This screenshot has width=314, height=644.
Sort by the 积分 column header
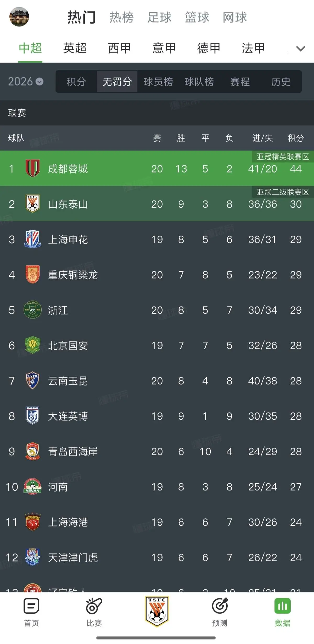click(x=296, y=138)
